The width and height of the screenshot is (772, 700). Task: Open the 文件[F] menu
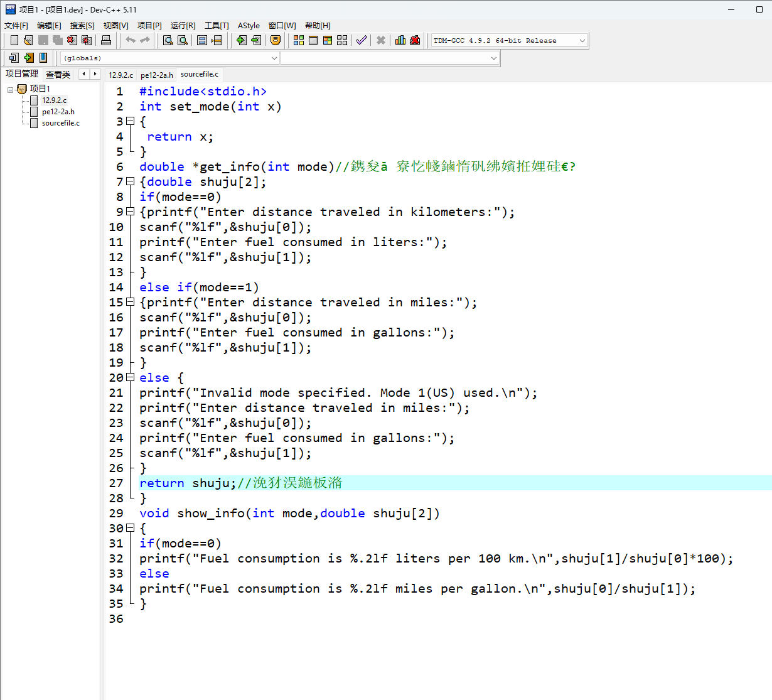[16, 25]
